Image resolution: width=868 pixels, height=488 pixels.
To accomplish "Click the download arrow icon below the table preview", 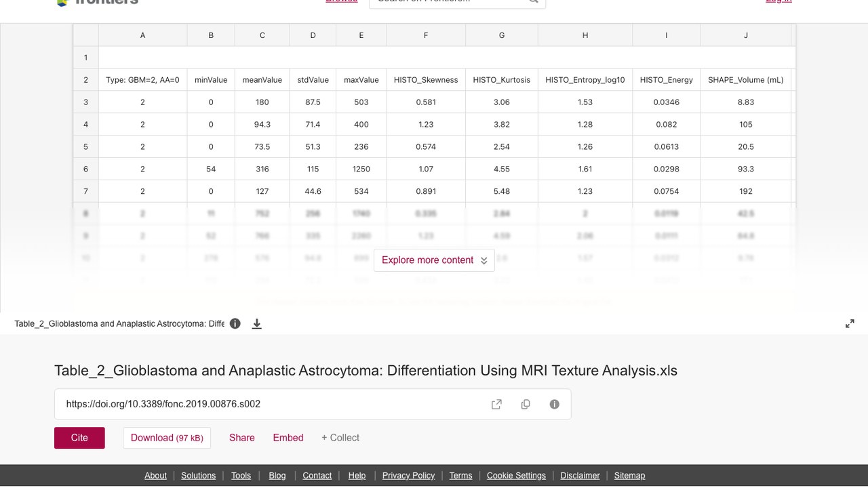I will 257,324.
